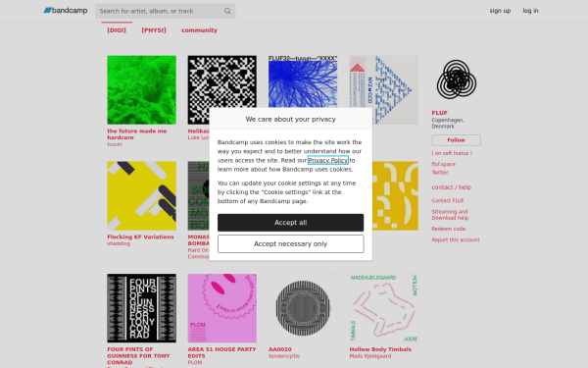Viewport: 588px width, 368px height.
Task: Click AREA 51 HOUSE PARTY EDITS title
Action: (x=222, y=352)
